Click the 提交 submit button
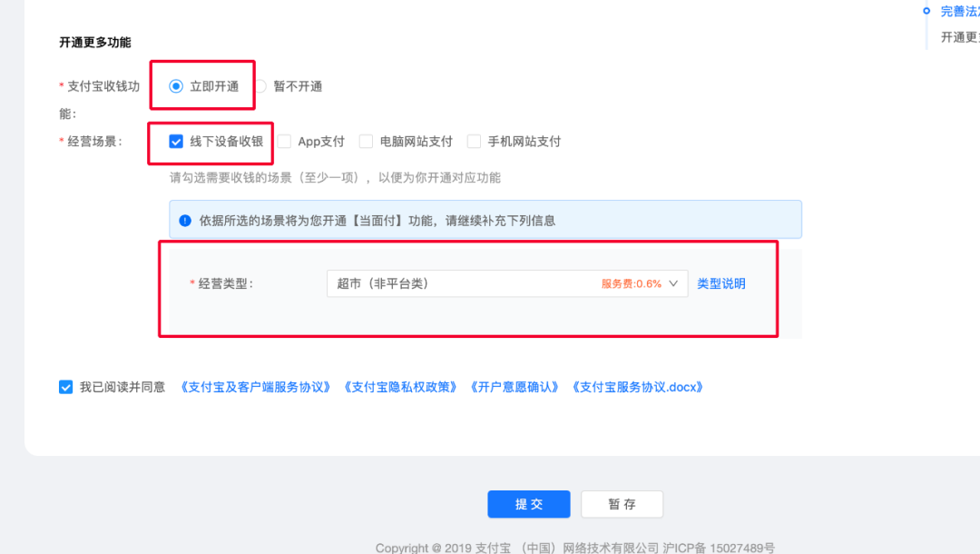 click(528, 504)
